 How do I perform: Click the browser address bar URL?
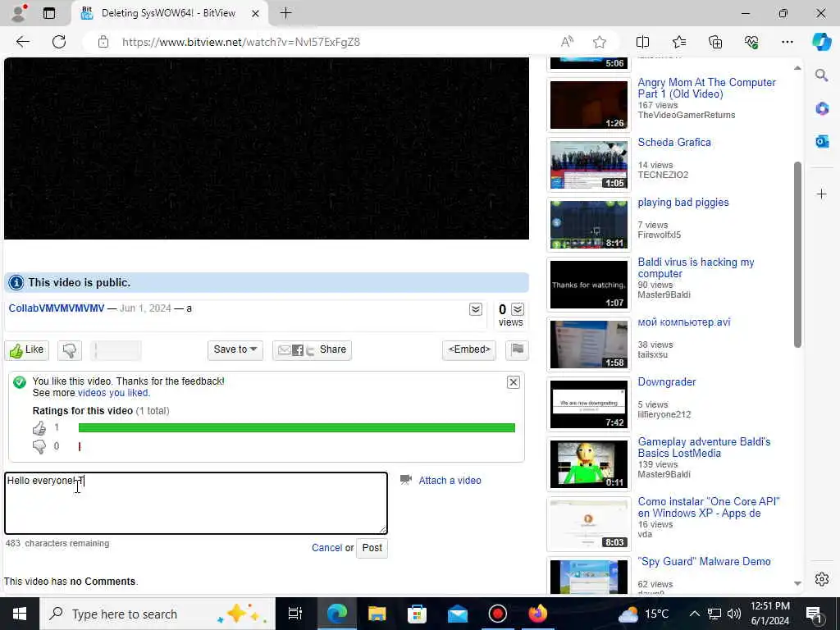(240, 42)
